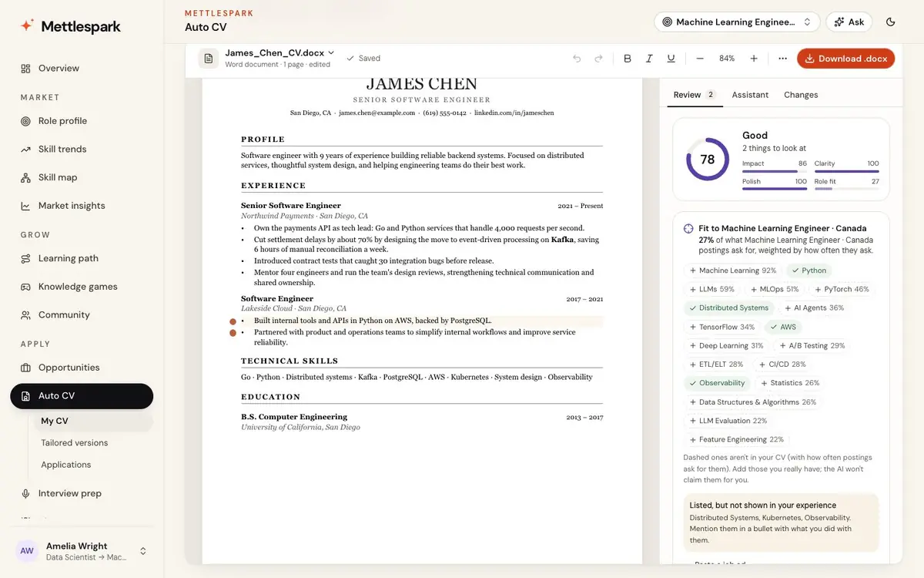924x578 pixels.
Task: Toggle underline formatting
Action: pos(671,59)
